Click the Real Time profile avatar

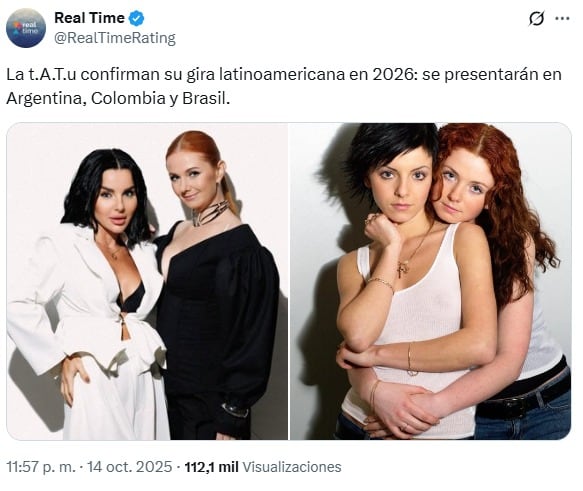[x=26, y=28]
